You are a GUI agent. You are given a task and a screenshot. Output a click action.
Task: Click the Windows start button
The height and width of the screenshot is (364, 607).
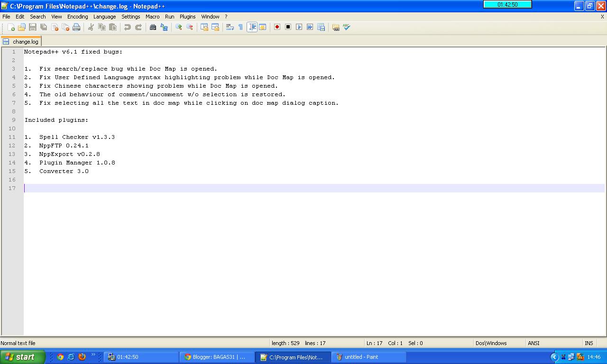tap(22, 357)
